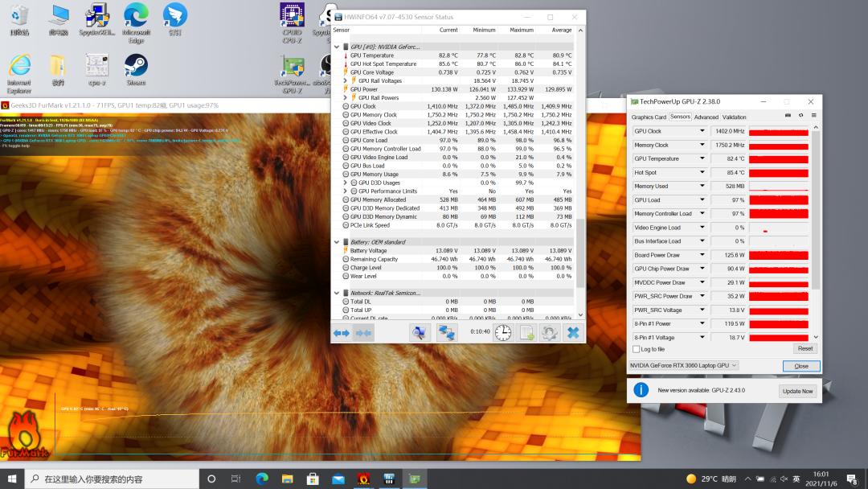The image size is (868, 489).
Task: Enable the Log to file checkbox
Action: 636,349
